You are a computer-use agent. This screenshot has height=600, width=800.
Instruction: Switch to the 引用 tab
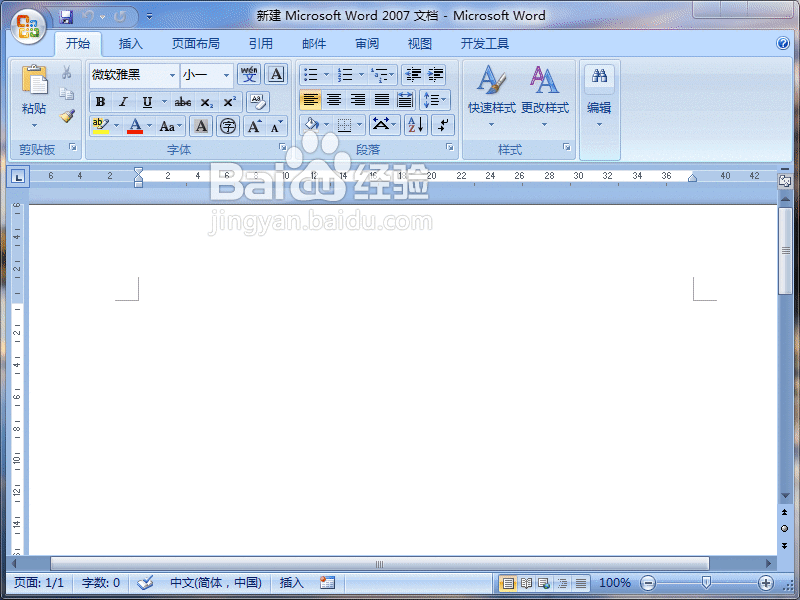[x=261, y=44]
